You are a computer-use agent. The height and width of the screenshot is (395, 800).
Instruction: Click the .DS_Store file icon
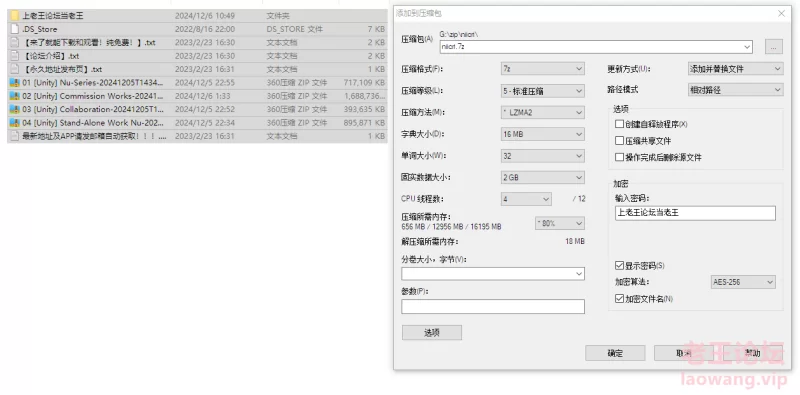tap(15, 29)
